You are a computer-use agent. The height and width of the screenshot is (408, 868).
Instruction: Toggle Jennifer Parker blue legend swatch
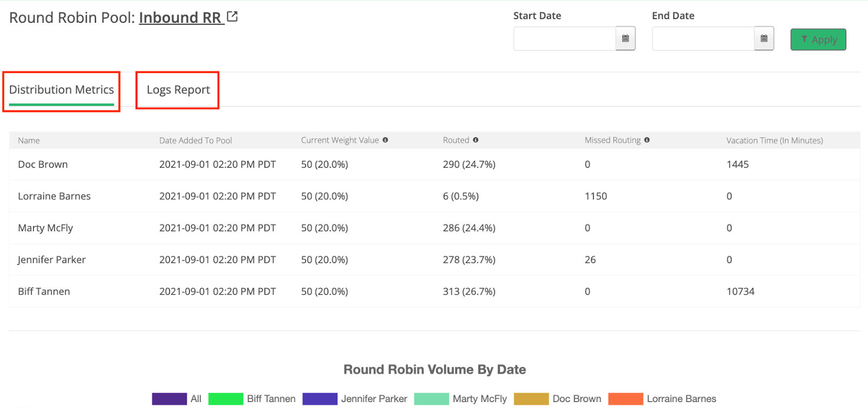click(320, 399)
